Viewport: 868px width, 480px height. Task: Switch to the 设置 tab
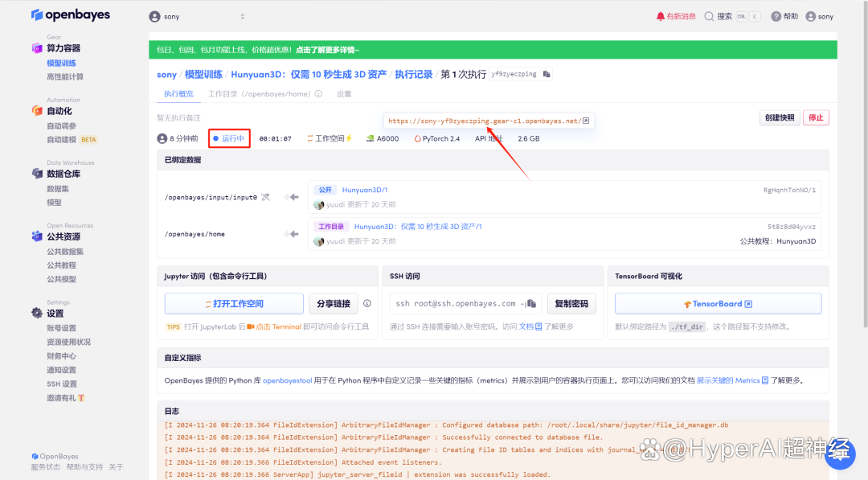(344, 94)
